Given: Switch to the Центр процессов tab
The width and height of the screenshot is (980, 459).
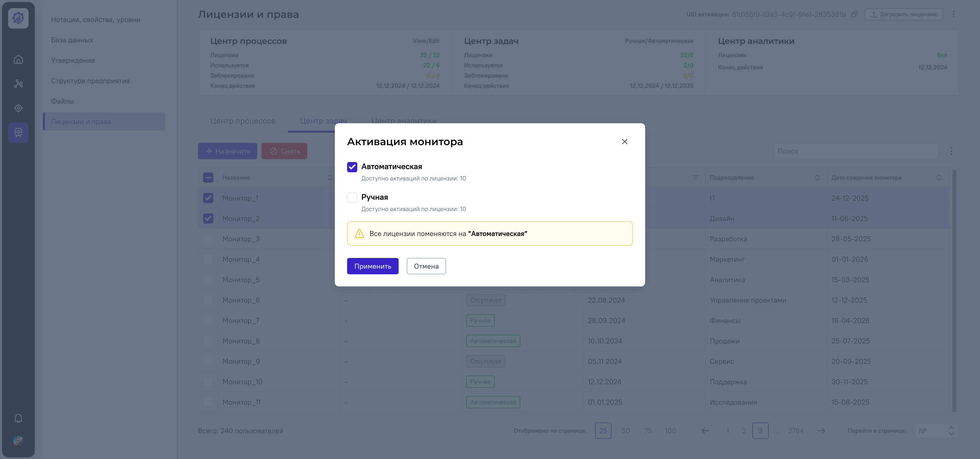Looking at the screenshot, I should [242, 121].
